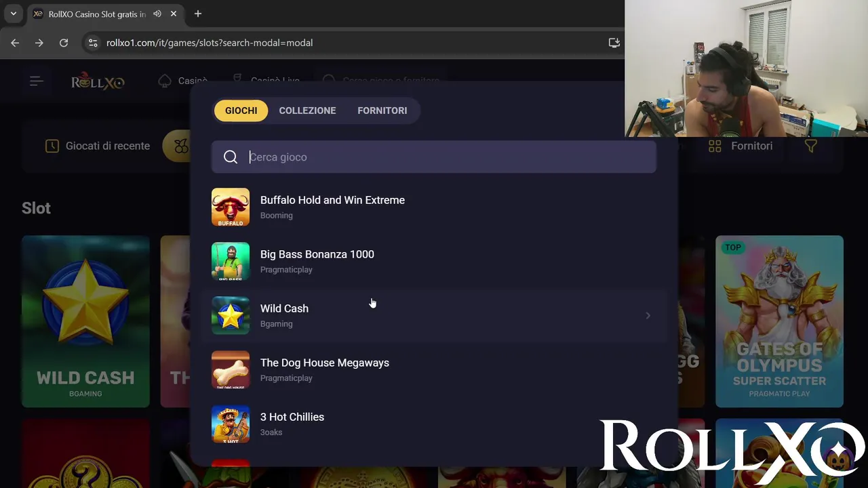Click the clover category button
Viewport: 868px width, 488px height.
(x=176, y=146)
